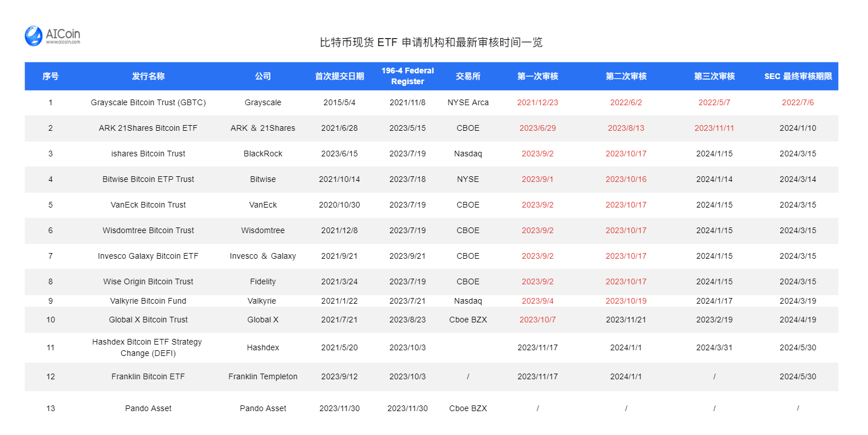868x435 pixels.
Task: Select the SEC 最终审核期限 column header
Action: tap(798, 76)
